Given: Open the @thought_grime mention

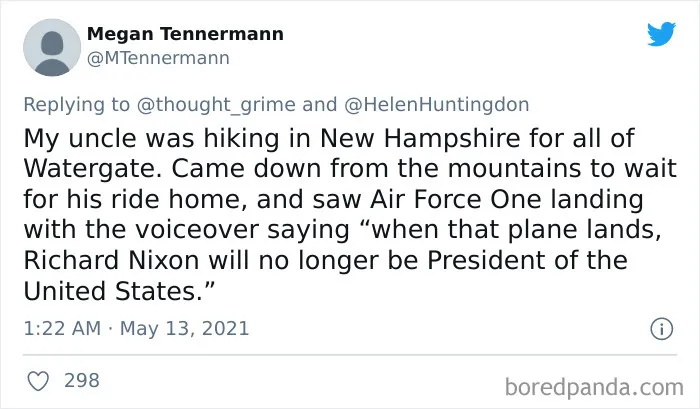Looking at the screenshot, I should pyautogui.click(x=216, y=104).
